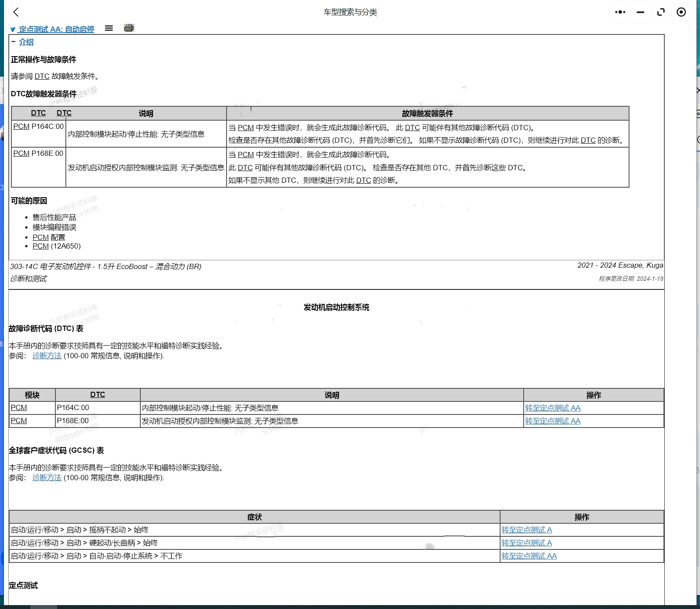
Task: Select the PCM P168E:00 row in the DTC table
Action: pos(38,153)
